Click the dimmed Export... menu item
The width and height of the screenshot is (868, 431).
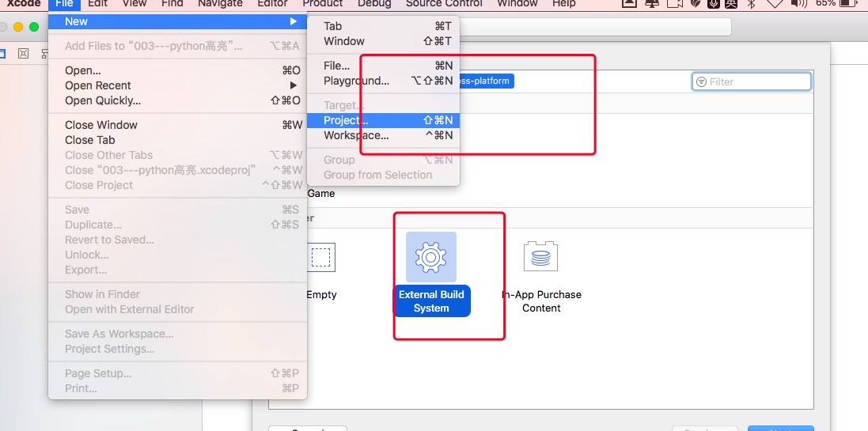point(177,270)
